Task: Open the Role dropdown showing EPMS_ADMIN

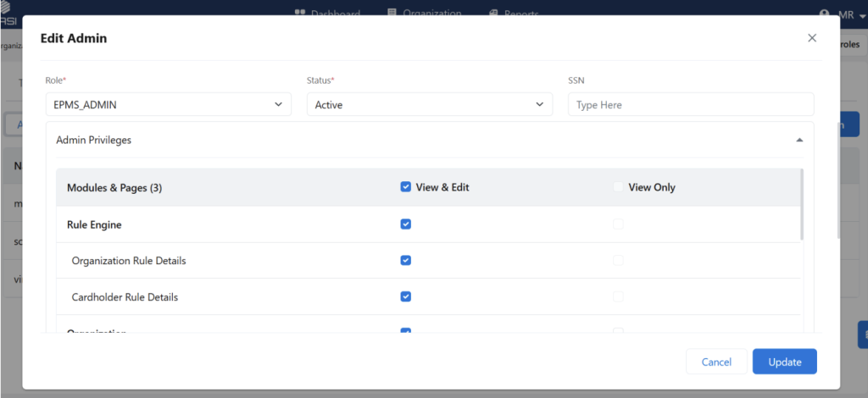Action: pyautogui.click(x=167, y=105)
